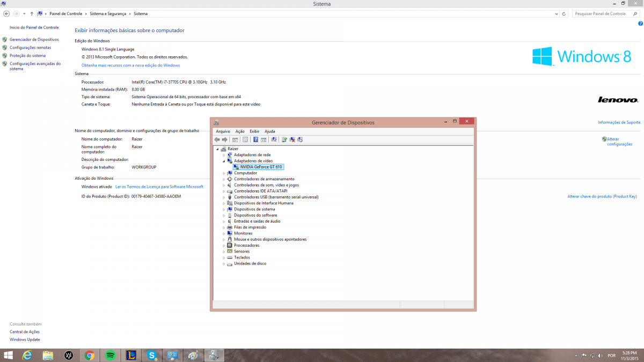Click the Update Driver Software toolbar icon
This screenshot has width=644, height=362.
click(284, 139)
